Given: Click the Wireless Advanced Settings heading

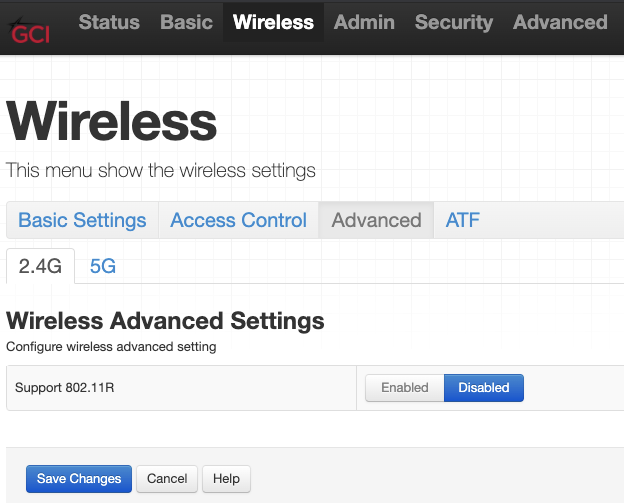Looking at the screenshot, I should point(165,321).
